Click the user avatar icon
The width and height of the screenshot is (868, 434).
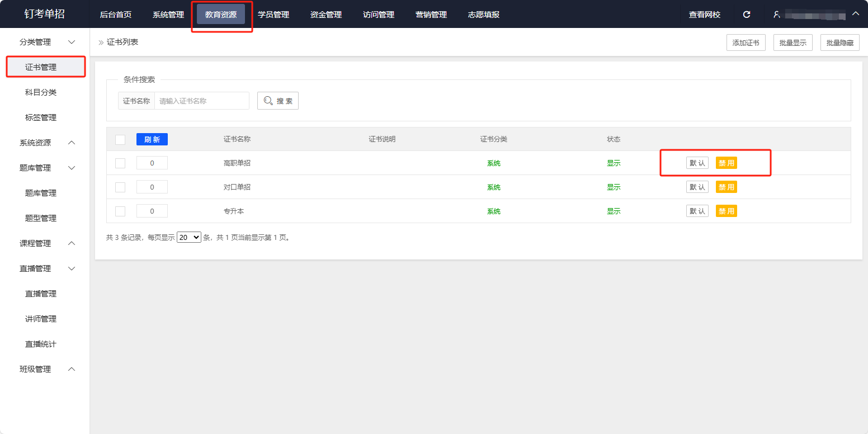pyautogui.click(x=776, y=15)
